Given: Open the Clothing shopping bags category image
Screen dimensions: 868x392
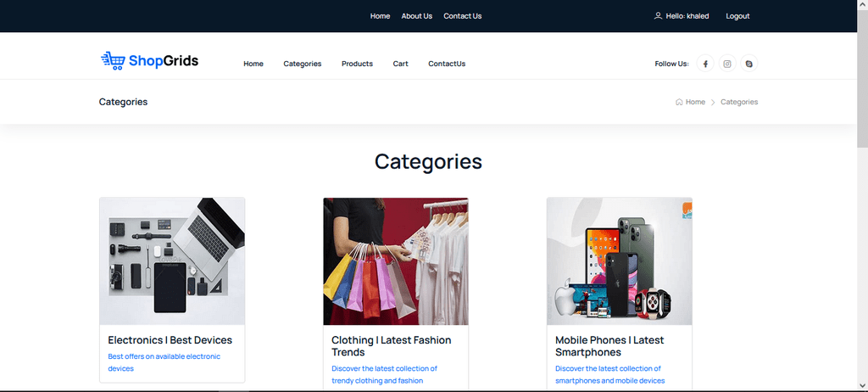Looking at the screenshot, I should 396,261.
